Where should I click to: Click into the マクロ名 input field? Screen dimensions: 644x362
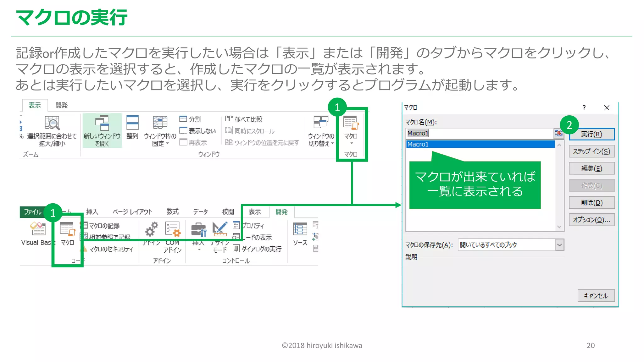pyautogui.click(x=480, y=133)
